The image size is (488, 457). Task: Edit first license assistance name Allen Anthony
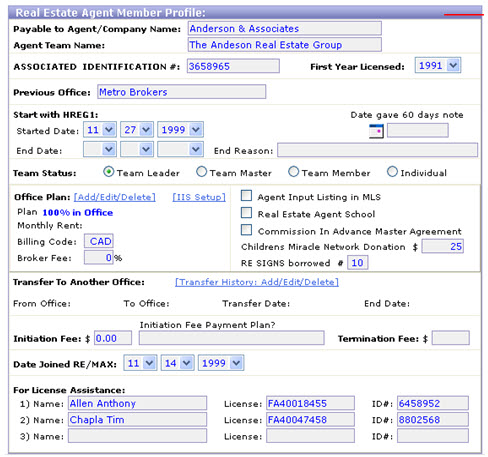pos(138,403)
